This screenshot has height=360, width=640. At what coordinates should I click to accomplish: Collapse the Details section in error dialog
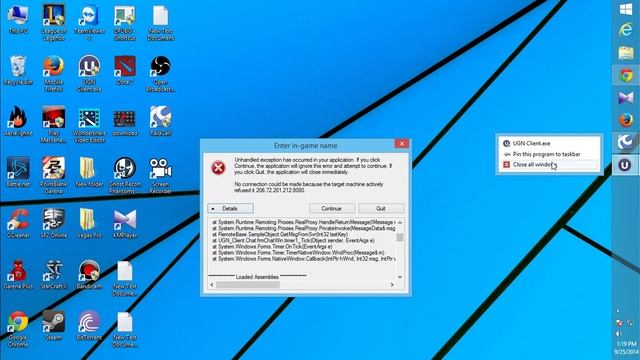tap(230, 208)
